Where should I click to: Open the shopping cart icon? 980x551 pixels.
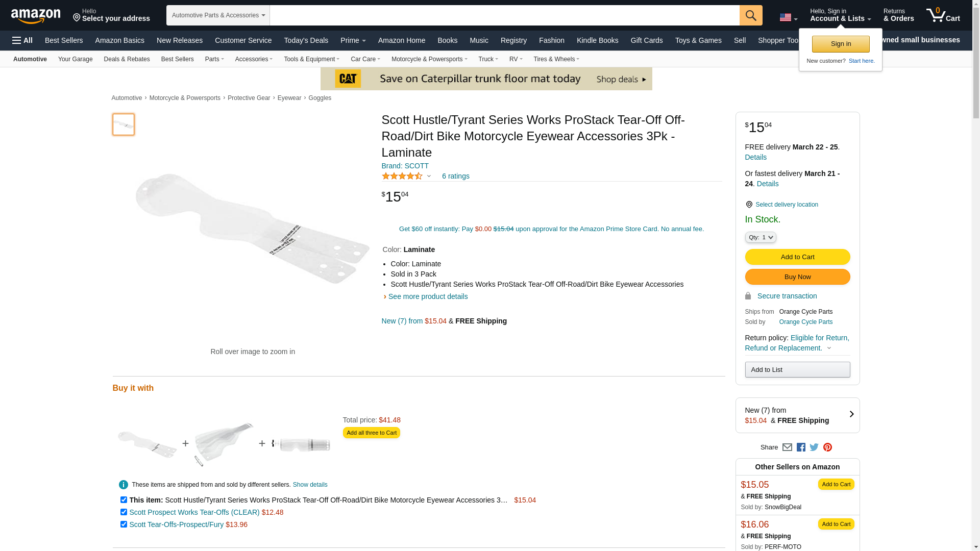(942, 15)
